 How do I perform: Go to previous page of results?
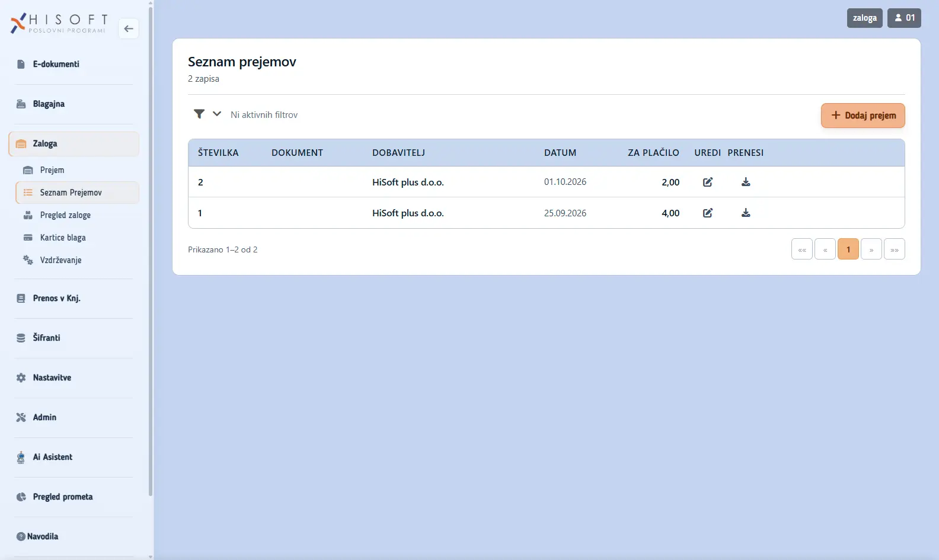point(825,249)
